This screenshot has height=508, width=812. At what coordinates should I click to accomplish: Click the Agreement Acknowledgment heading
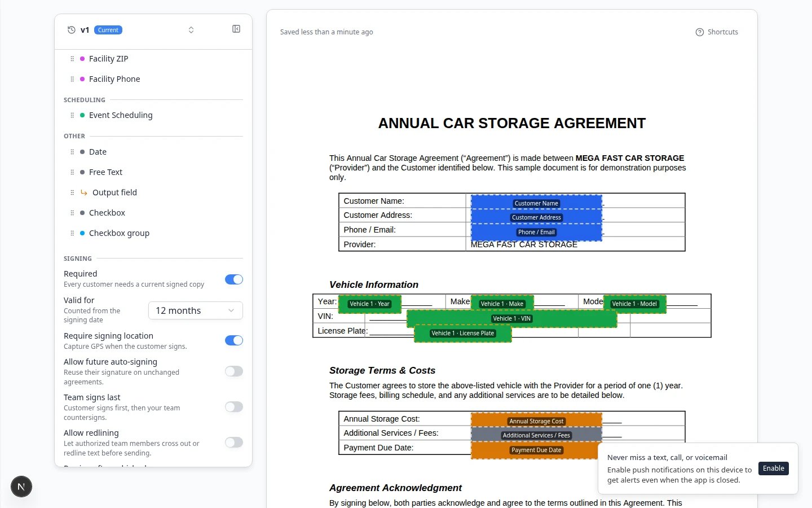pos(395,488)
